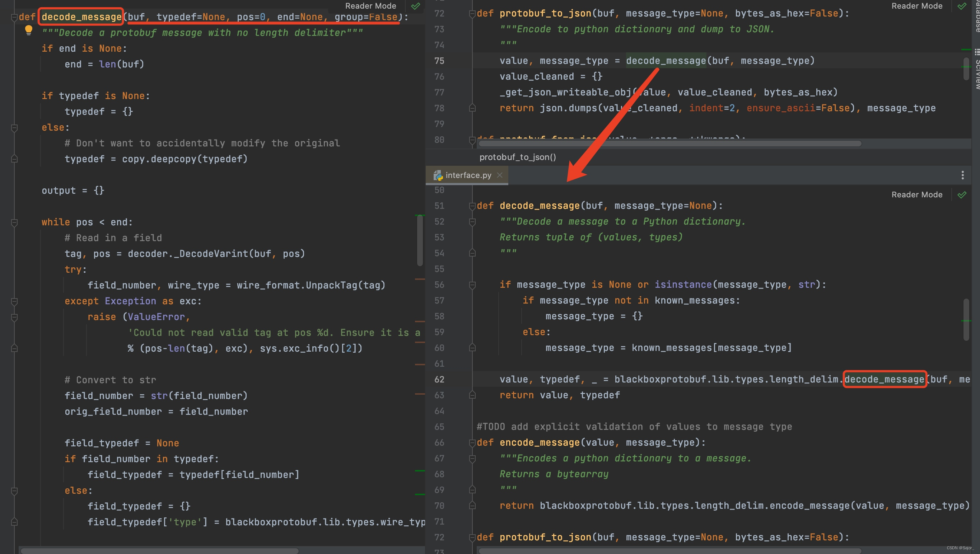Click the top-right editor's green inspection checkmark
This screenshot has width=980, height=554.
(962, 6)
